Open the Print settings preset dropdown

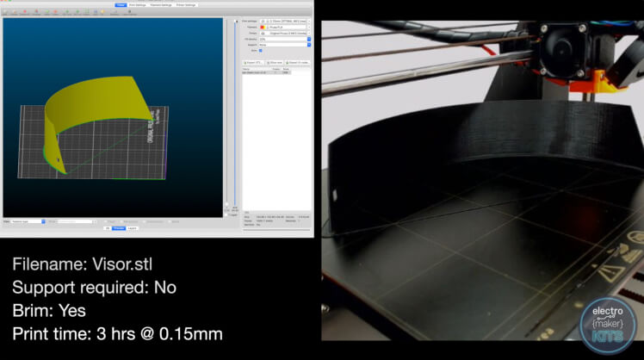point(283,21)
